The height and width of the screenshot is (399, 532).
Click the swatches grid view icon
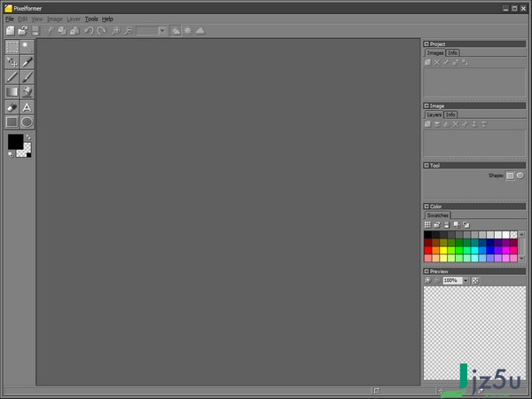point(428,224)
